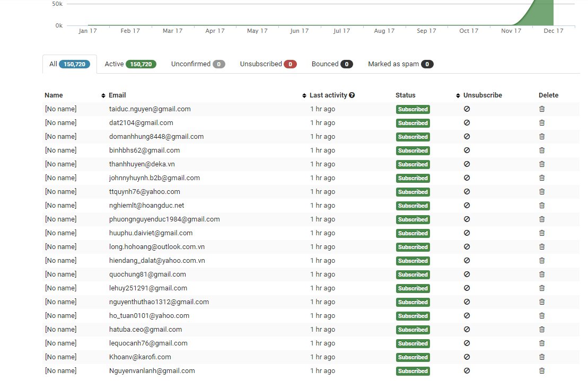This screenshot has width=588, height=381.
Task: Unsubscribe binhbhs62@gmail.com via ban icon
Action: tap(467, 150)
